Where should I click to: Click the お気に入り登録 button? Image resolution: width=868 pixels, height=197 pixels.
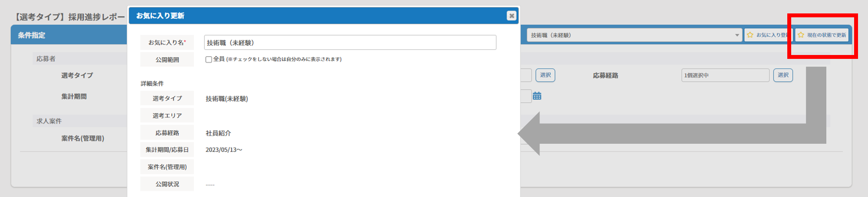(768, 35)
